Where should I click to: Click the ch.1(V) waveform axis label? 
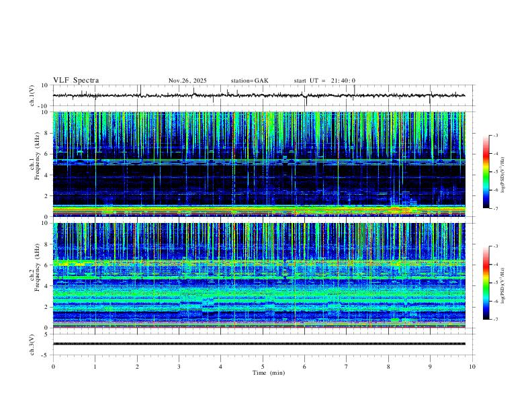click(x=32, y=95)
